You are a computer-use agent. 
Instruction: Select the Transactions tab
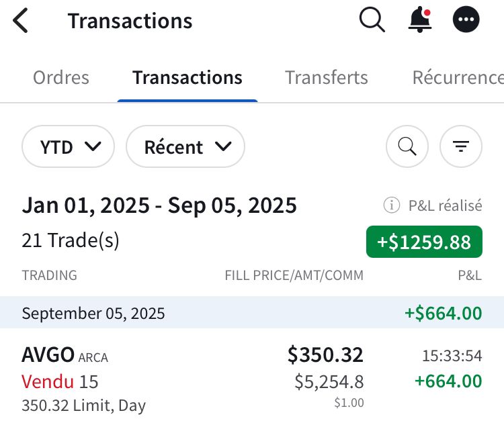(187, 77)
